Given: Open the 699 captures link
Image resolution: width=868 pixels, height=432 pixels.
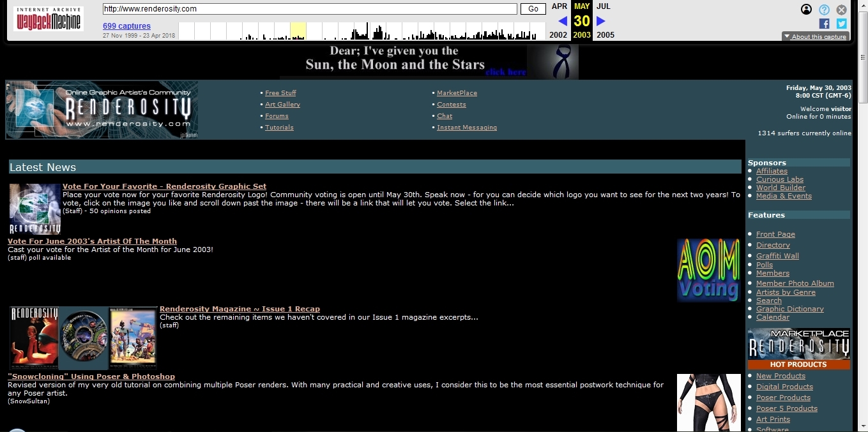Looking at the screenshot, I should [126, 26].
